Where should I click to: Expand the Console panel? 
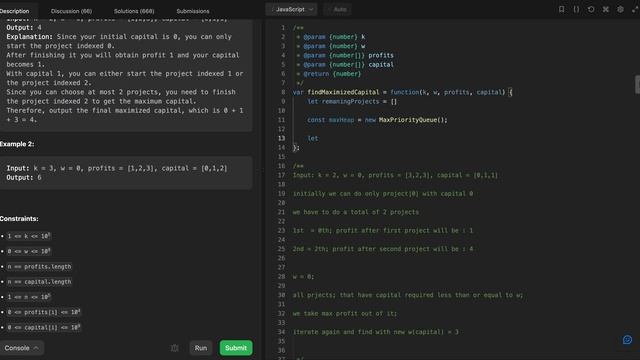(21, 348)
